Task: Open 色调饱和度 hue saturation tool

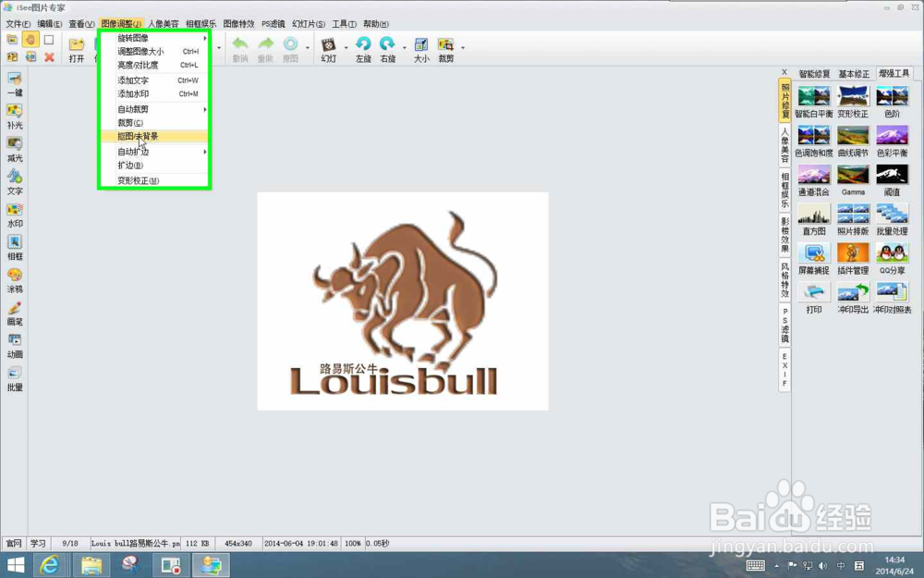Action: [x=814, y=141]
